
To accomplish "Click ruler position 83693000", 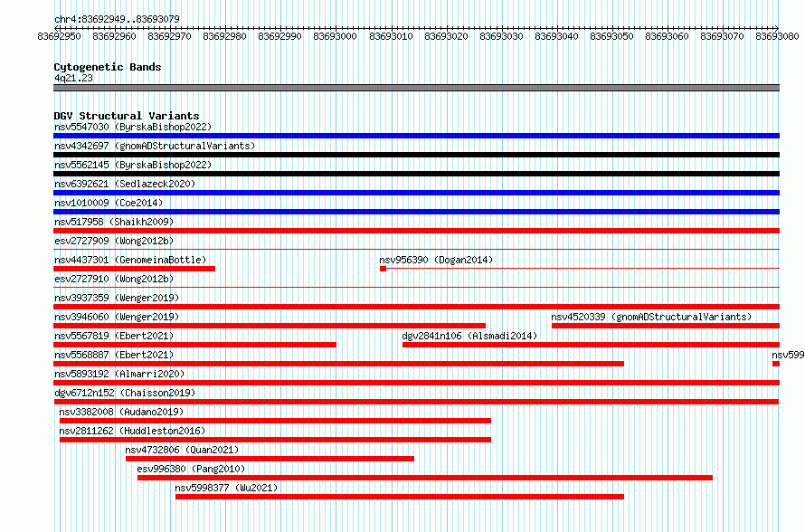I will [x=335, y=36].
